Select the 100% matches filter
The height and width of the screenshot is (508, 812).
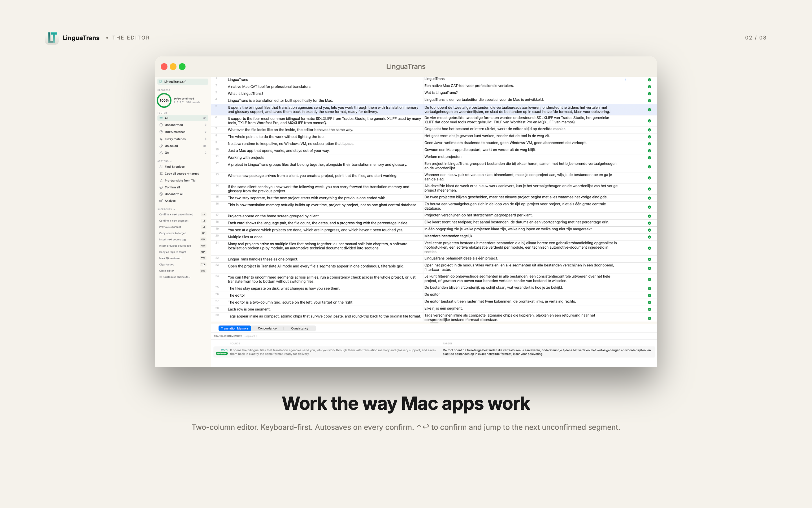point(183,132)
